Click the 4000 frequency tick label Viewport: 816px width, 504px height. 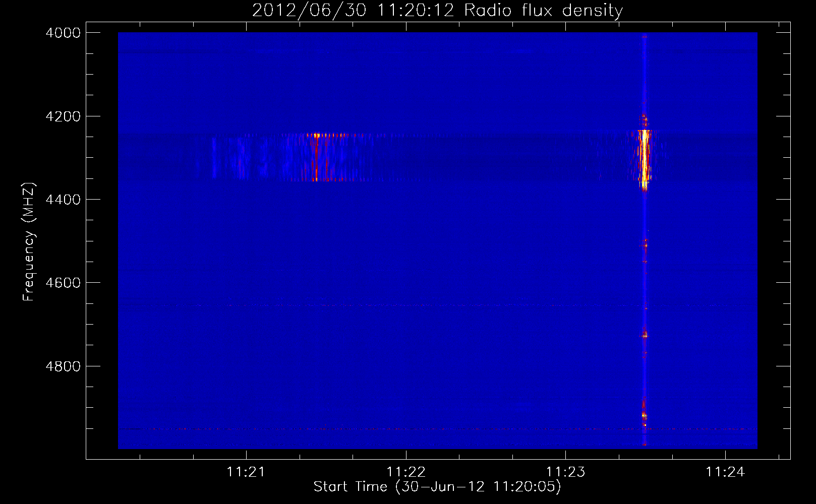(x=63, y=33)
